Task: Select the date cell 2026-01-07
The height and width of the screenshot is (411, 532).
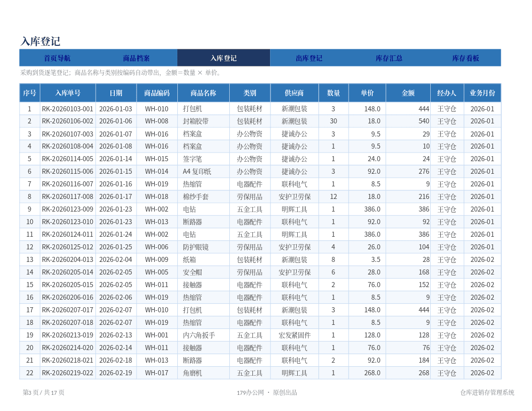Action: click(x=116, y=134)
